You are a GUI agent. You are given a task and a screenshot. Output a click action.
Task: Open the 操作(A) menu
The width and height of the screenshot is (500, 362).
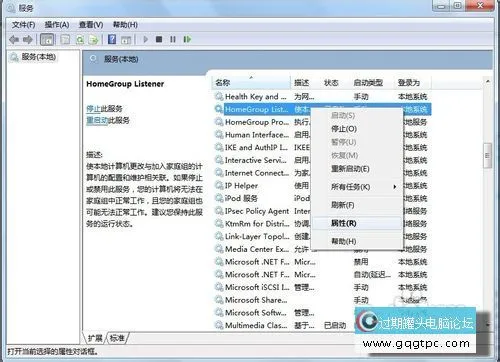tap(57, 25)
